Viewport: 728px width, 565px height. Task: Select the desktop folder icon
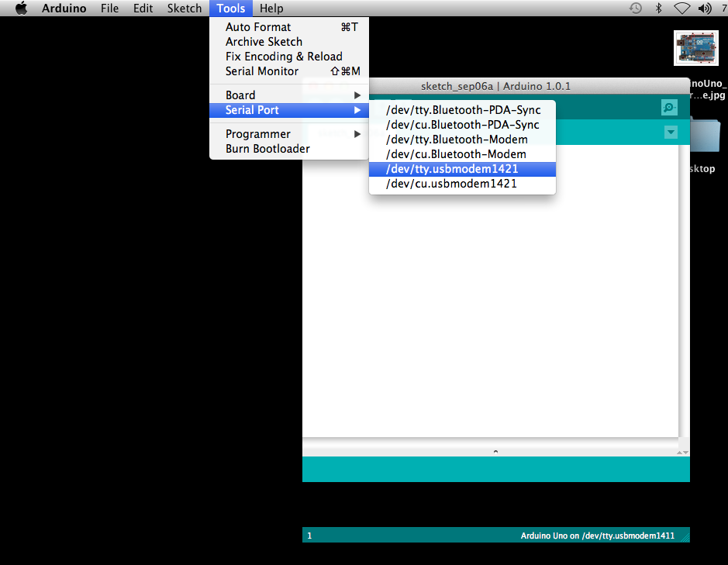[x=705, y=135]
